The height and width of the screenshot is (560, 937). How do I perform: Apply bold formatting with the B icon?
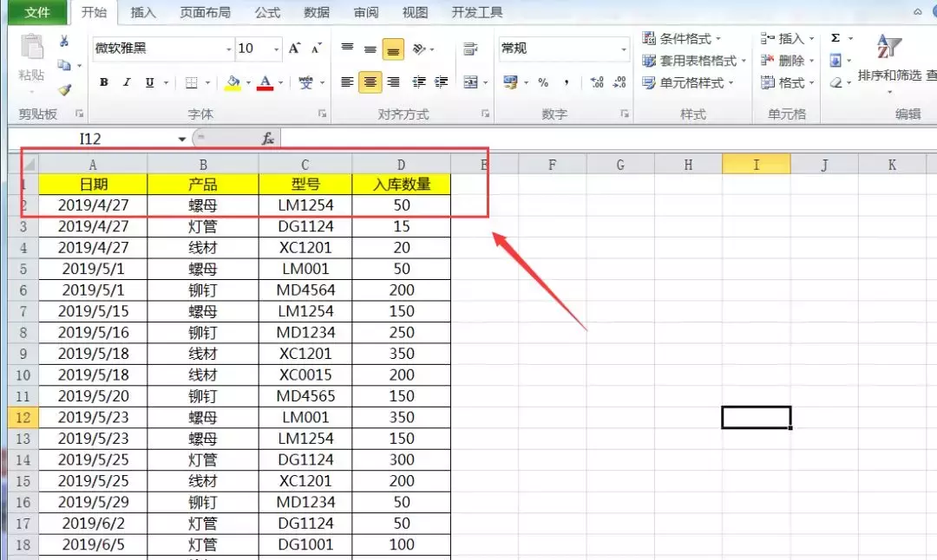[103, 81]
